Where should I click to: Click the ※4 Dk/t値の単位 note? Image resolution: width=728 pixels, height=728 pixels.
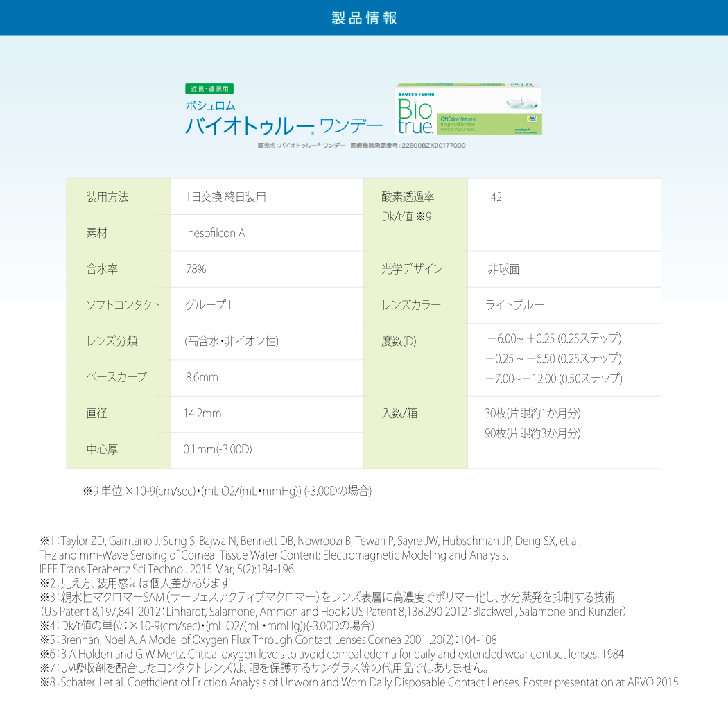click(x=207, y=625)
